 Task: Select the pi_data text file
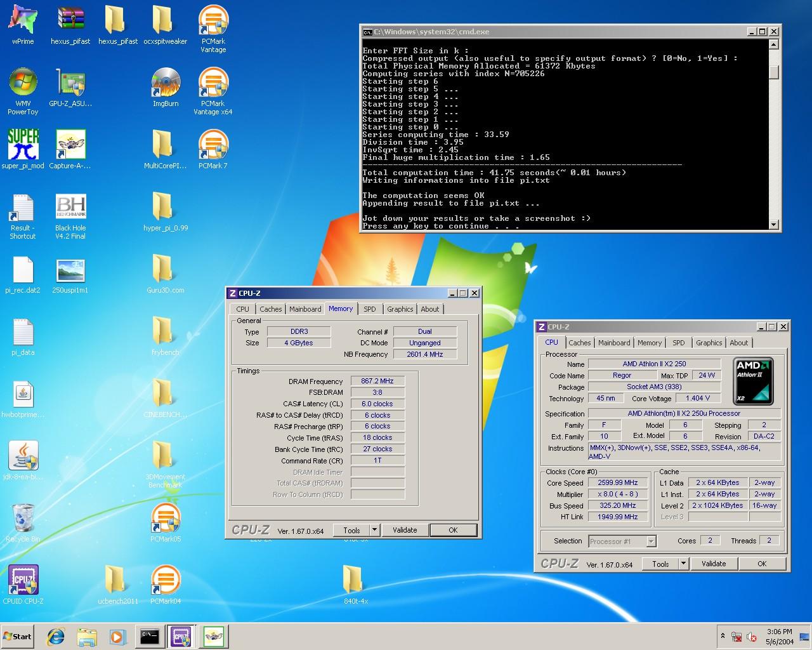pos(23,336)
